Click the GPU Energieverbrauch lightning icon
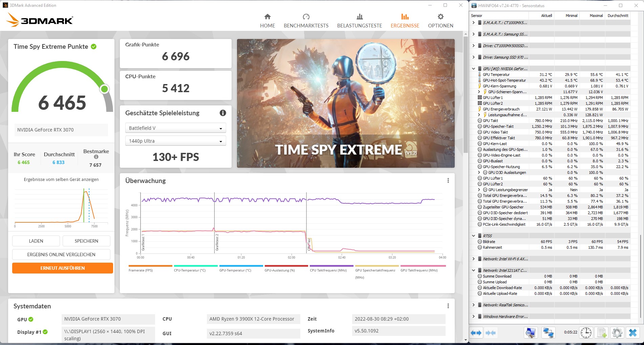The height and width of the screenshot is (345, 644). coord(479,109)
